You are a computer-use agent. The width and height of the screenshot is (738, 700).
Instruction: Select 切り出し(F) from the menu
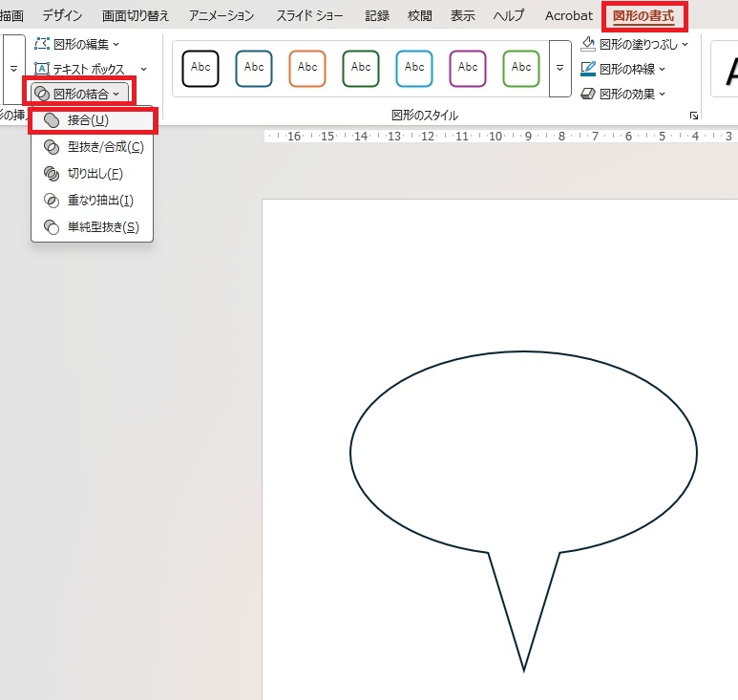click(x=93, y=174)
